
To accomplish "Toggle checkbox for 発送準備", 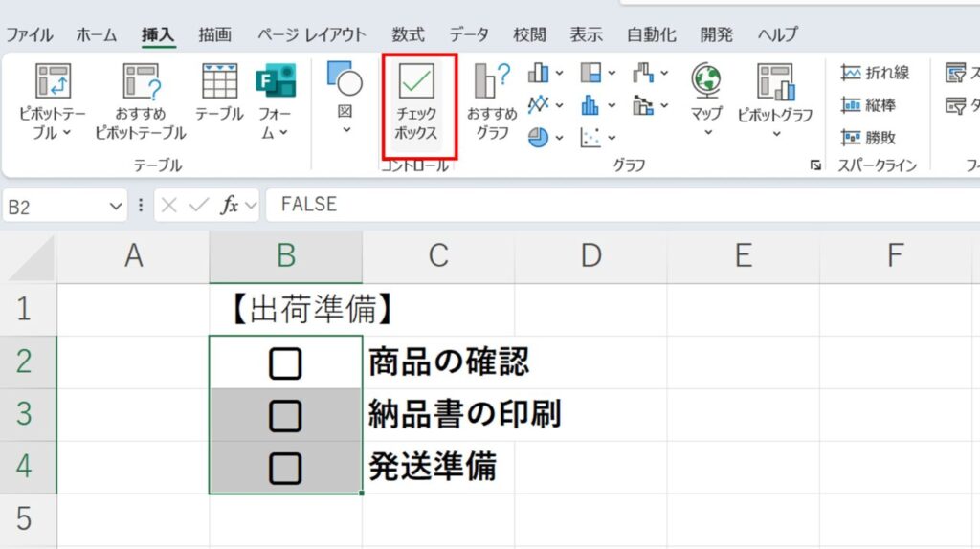I will tap(285, 469).
